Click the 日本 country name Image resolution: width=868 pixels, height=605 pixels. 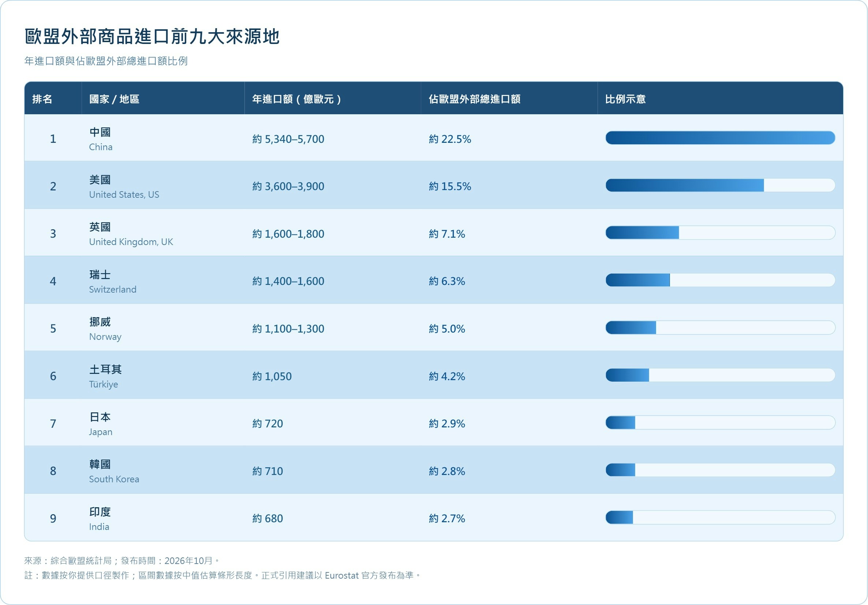pyautogui.click(x=100, y=416)
